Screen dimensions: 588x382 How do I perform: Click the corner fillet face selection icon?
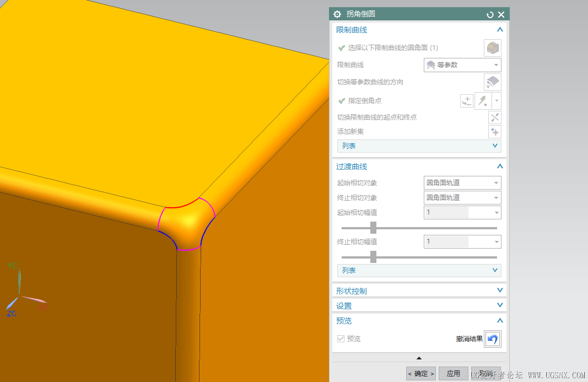492,47
